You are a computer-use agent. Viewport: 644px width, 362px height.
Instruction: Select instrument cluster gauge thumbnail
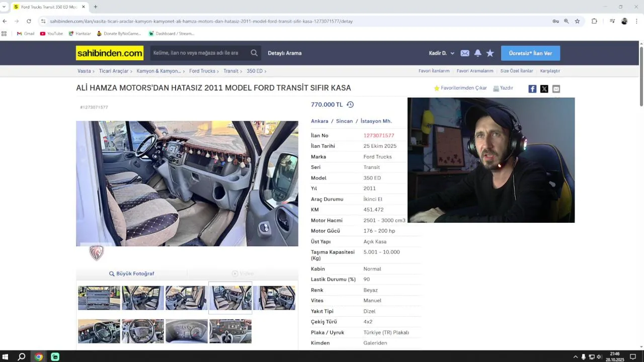187,331
